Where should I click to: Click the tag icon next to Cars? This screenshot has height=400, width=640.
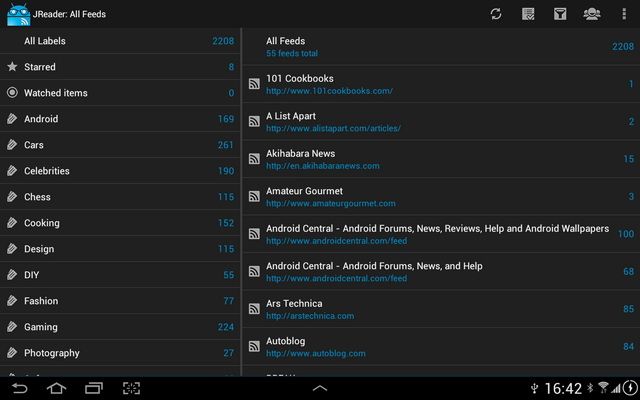coord(12,144)
